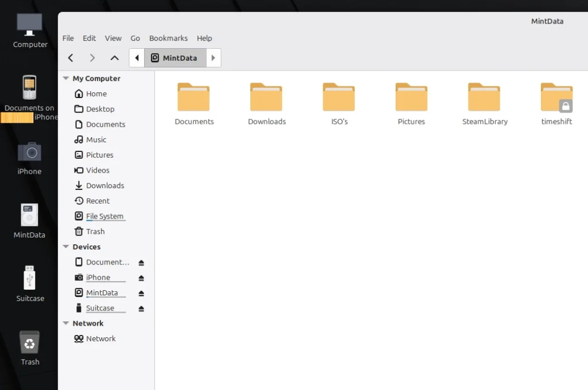Click the MintData breadcrumb button
The width and height of the screenshot is (588, 390).
[175, 57]
